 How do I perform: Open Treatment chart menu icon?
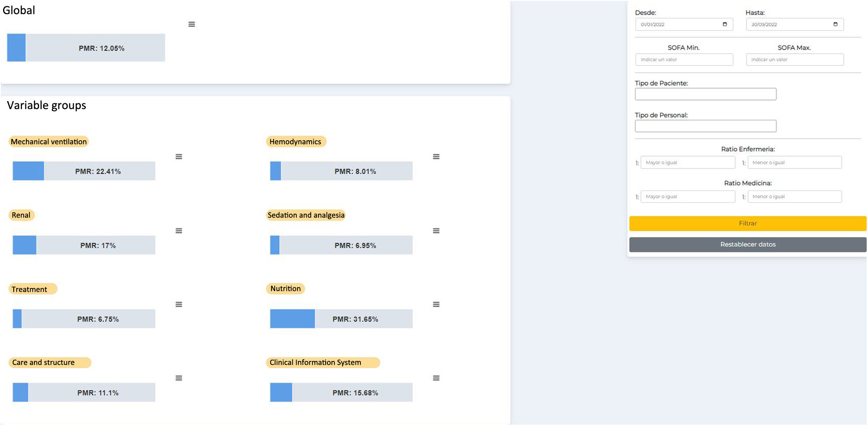click(179, 304)
